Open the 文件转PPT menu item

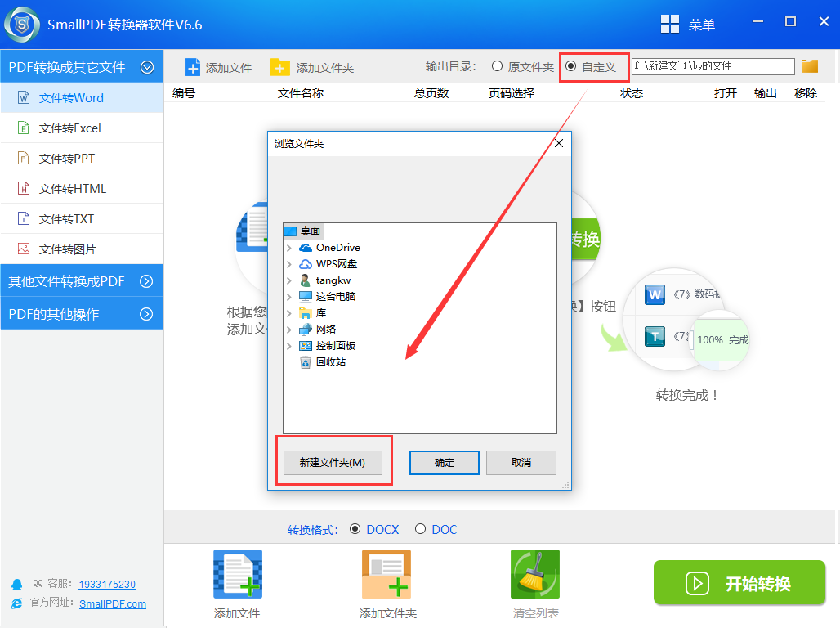pos(82,158)
